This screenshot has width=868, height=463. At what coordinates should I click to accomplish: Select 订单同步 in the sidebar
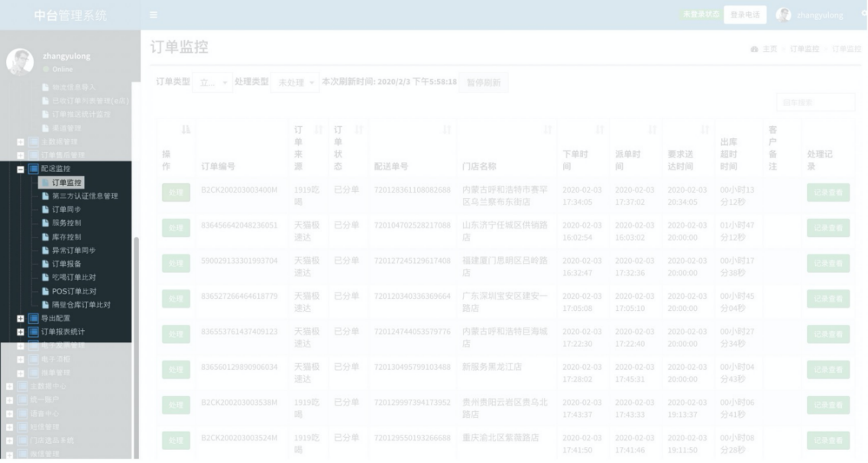click(66, 210)
